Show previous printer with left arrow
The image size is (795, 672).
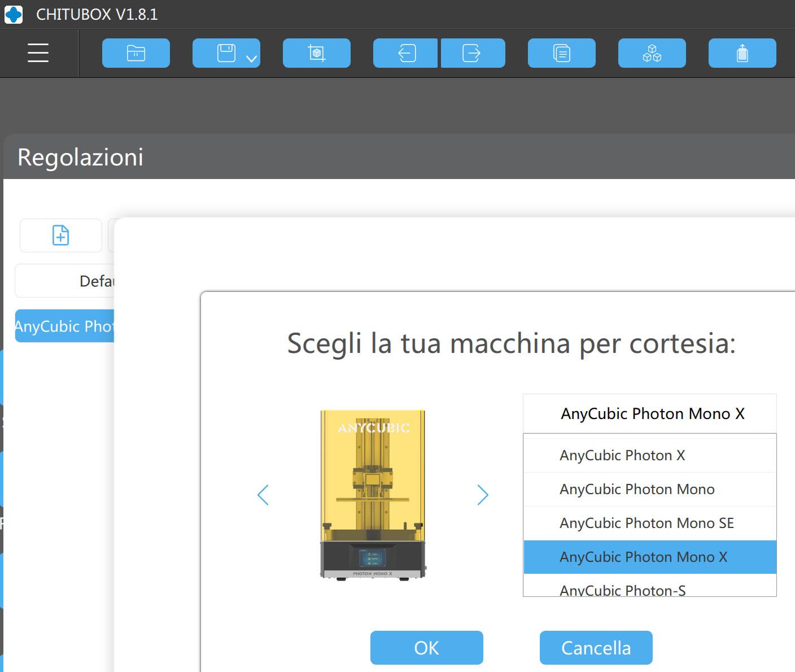[263, 495]
